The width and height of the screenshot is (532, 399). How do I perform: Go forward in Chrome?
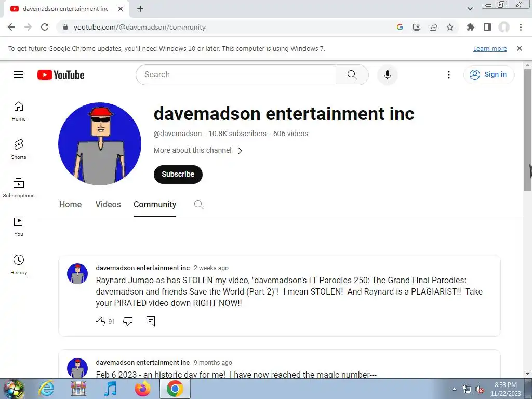28,27
